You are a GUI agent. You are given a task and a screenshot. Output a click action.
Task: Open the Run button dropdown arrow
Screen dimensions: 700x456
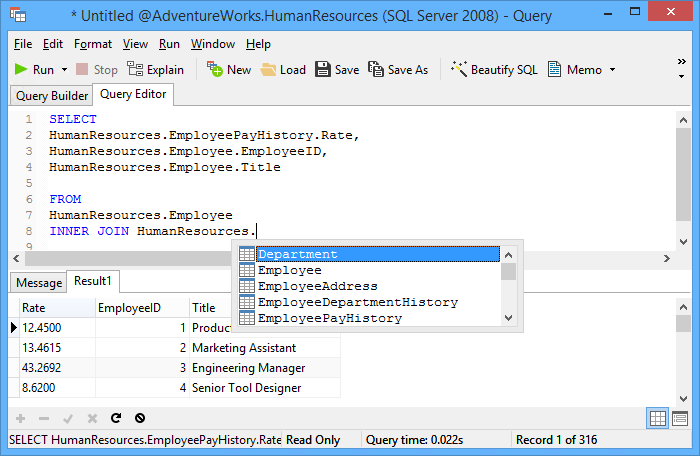click(64, 70)
